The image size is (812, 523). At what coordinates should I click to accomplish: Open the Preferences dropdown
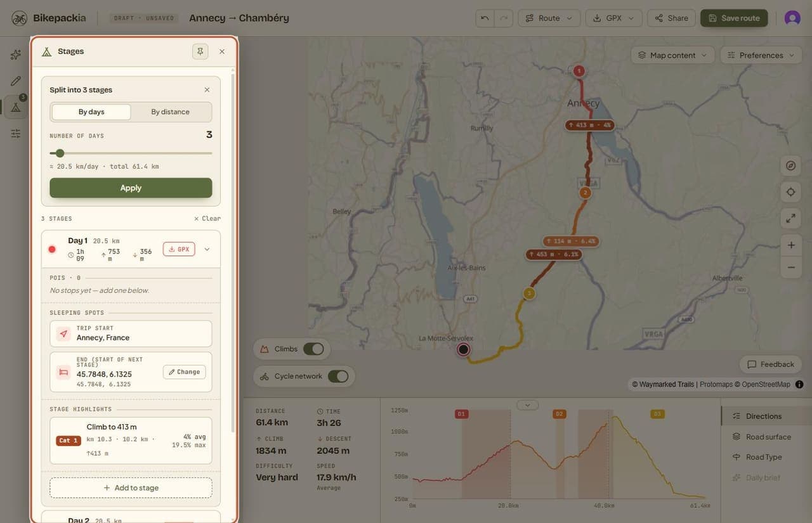(x=761, y=55)
